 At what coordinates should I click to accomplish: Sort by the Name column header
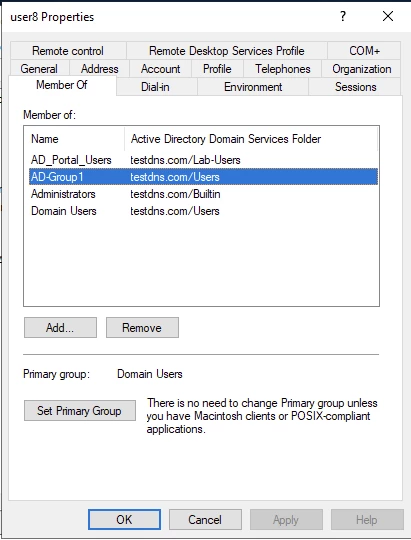[74, 139]
